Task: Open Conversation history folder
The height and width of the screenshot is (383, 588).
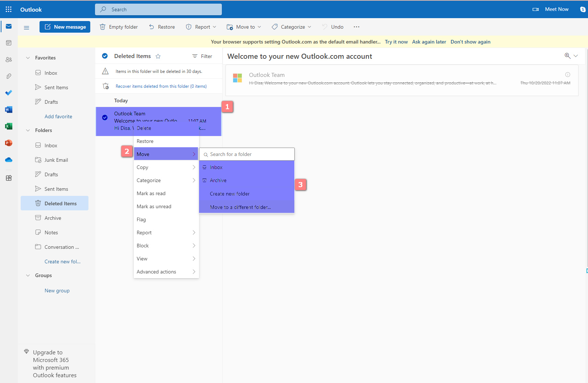Action: click(55, 247)
